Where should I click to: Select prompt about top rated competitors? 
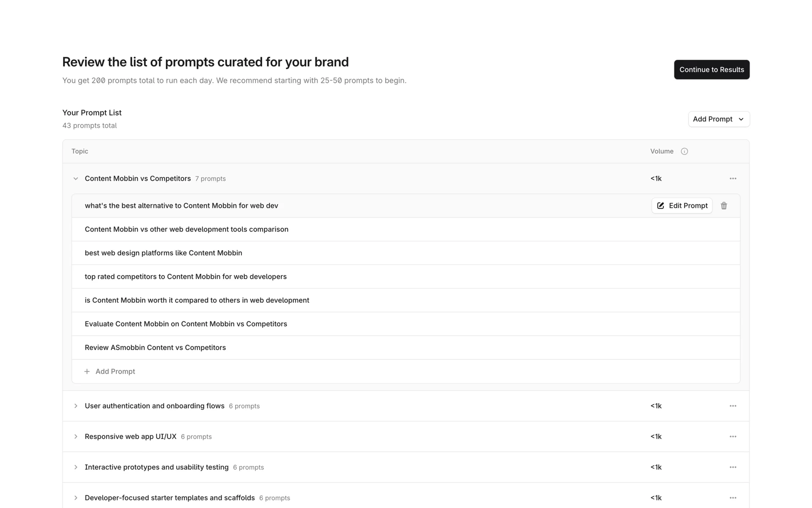(186, 277)
